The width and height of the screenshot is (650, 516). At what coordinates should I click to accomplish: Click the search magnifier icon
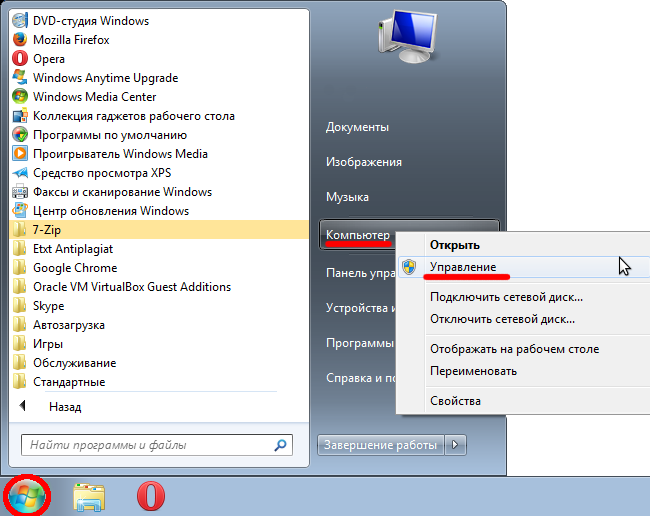tap(280, 445)
